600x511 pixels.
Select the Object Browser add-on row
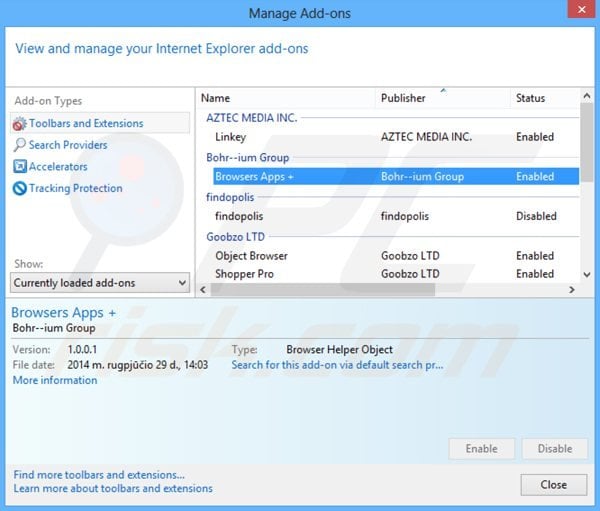396,256
